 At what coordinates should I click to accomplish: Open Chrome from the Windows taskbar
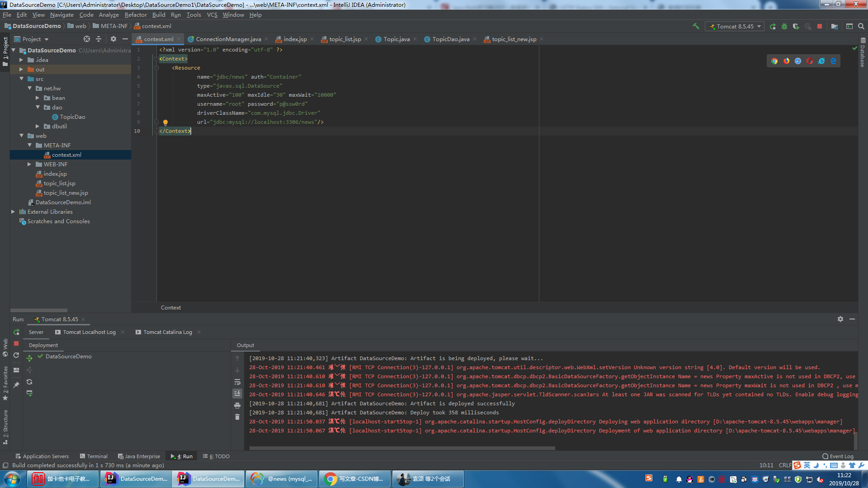355,479
